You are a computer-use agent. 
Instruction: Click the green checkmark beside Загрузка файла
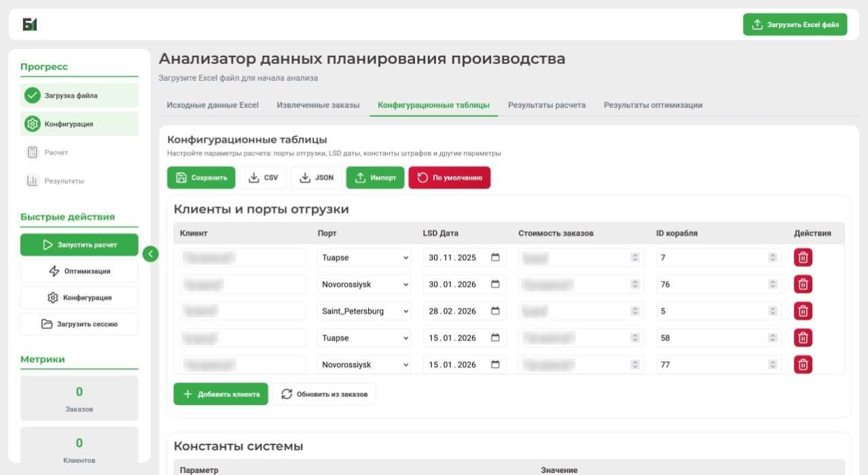(33, 95)
